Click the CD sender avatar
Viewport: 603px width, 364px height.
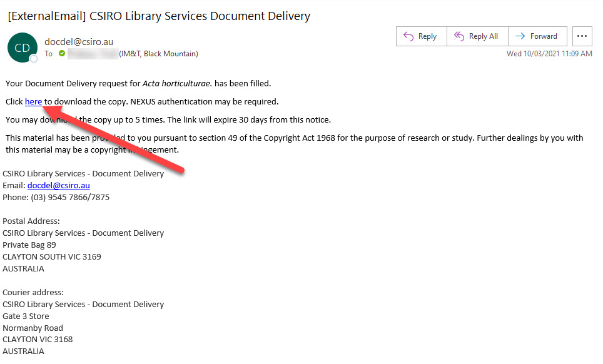pyautogui.click(x=22, y=48)
